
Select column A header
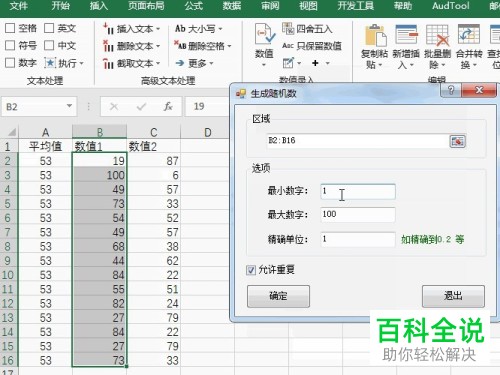(46, 132)
